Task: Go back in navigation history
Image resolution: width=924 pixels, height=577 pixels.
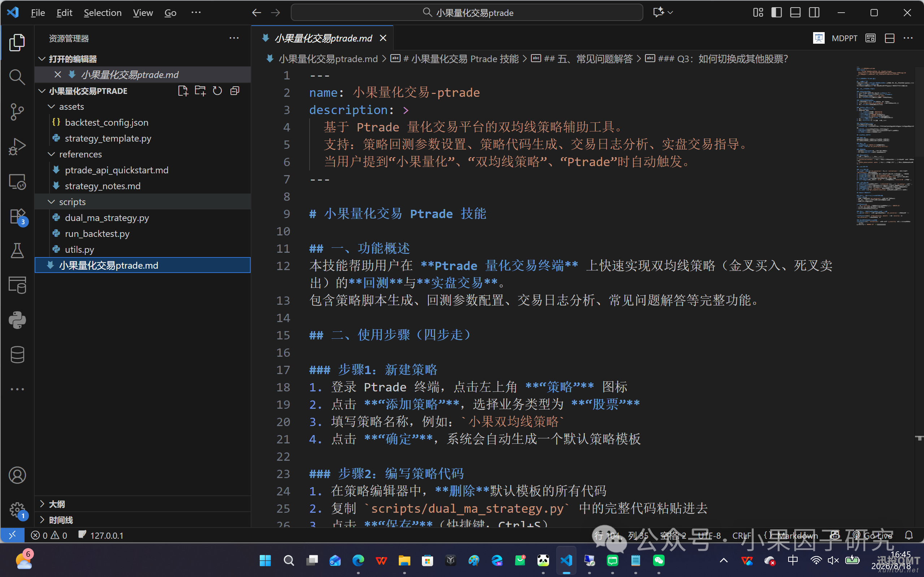Action: (x=256, y=13)
